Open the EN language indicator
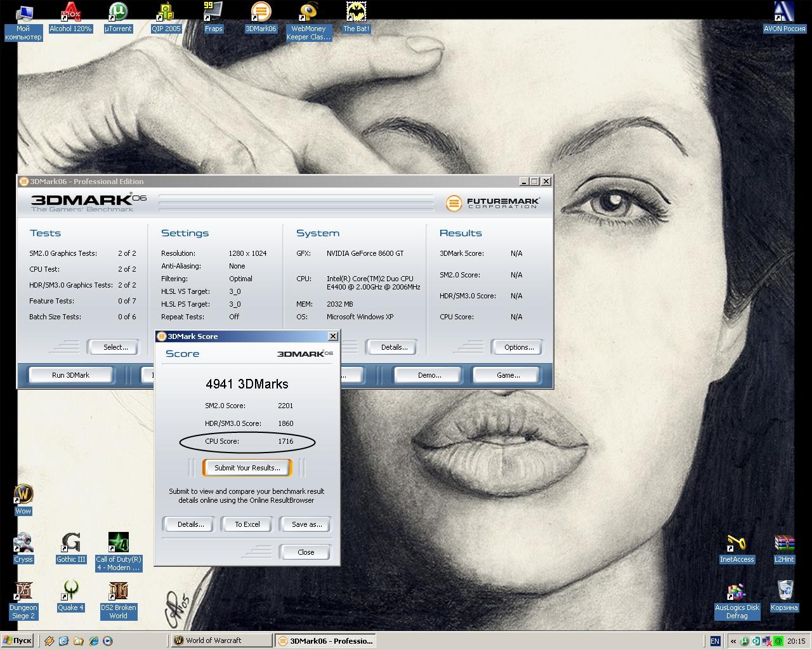 tap(715, 641)
